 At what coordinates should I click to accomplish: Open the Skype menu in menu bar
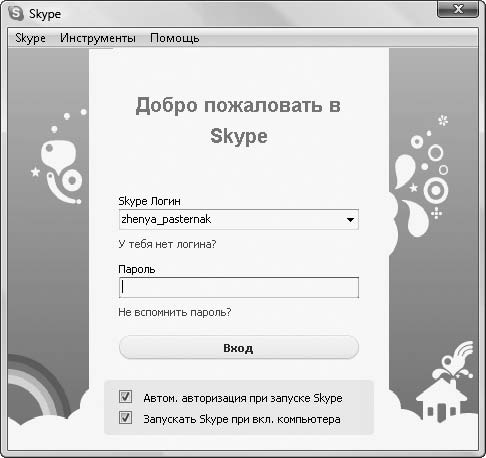[x=30, y=38]
